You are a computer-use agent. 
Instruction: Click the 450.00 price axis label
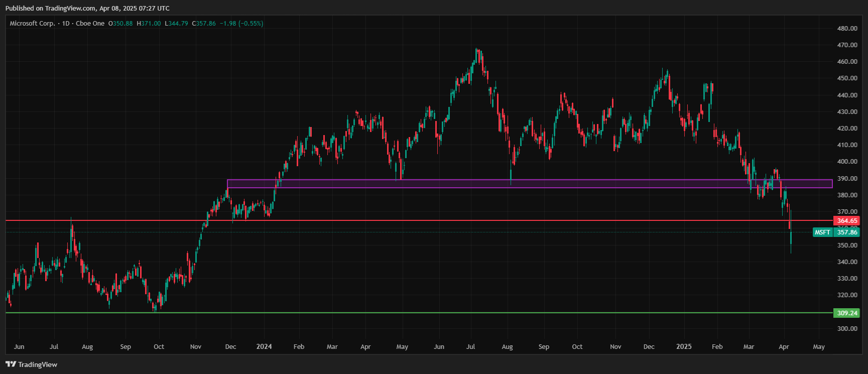[x=847, y=78]
